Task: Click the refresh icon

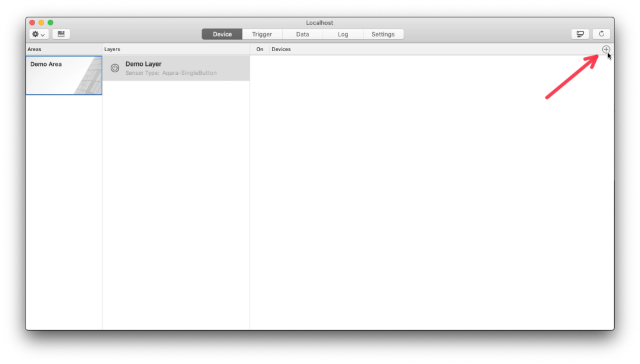Action: click(x=601, y=35)
